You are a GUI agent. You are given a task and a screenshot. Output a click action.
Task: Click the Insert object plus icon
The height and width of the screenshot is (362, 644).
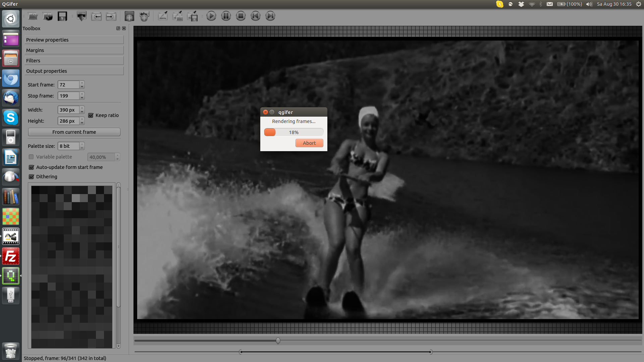click(x=129, y=16)
